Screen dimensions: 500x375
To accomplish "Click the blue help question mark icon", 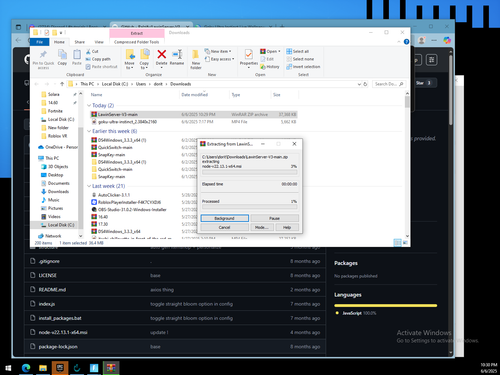I will (406, 42).
